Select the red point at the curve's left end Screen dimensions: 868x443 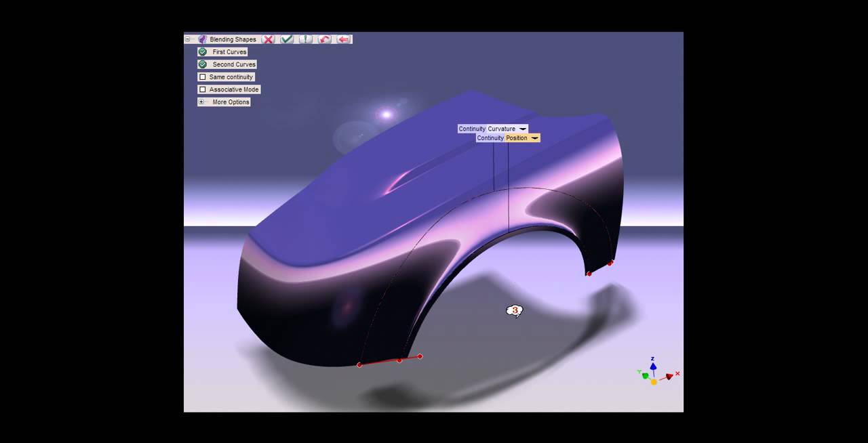pos(359,365)
